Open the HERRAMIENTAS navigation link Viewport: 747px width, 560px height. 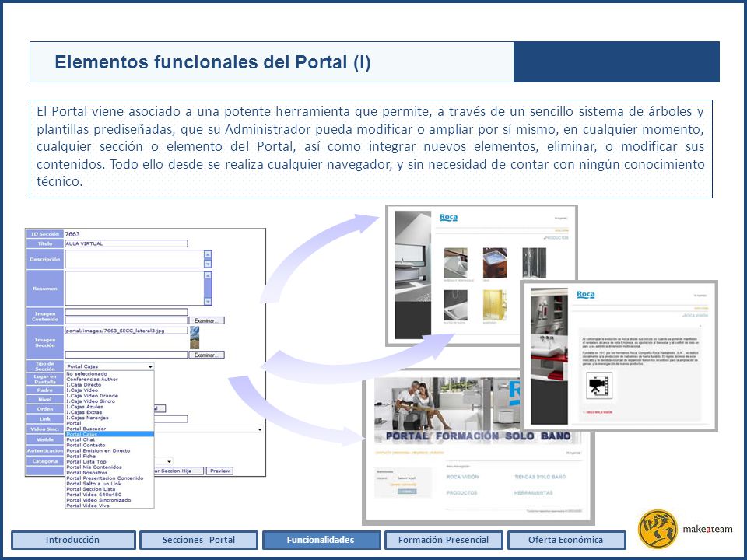click(x=534, y=493)
